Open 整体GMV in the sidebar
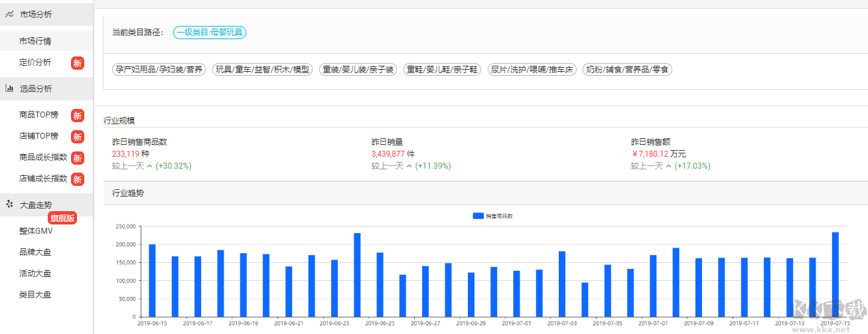868x334 pixels. (x=36, y=231)
